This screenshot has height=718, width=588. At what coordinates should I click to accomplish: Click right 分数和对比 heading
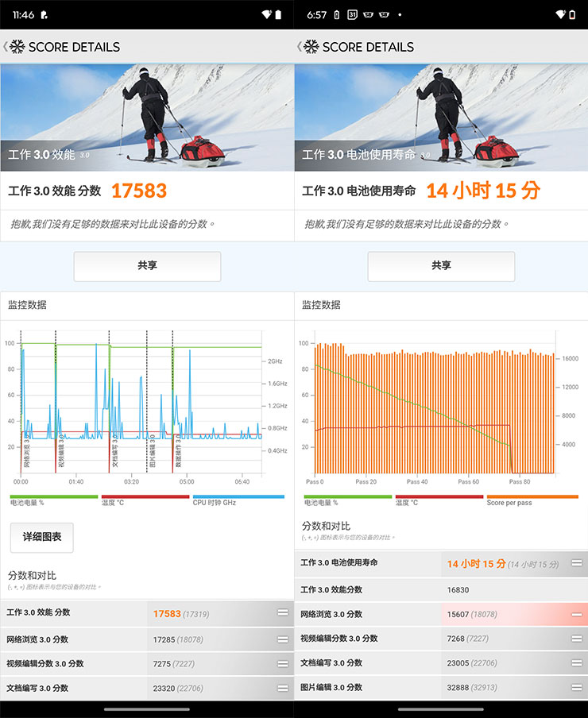[x=326, y=526]
